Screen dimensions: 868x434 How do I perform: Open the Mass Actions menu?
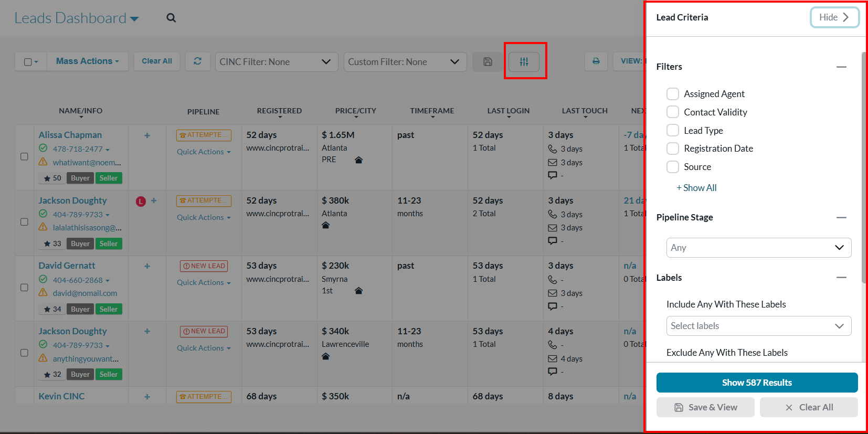pos(88,61)
